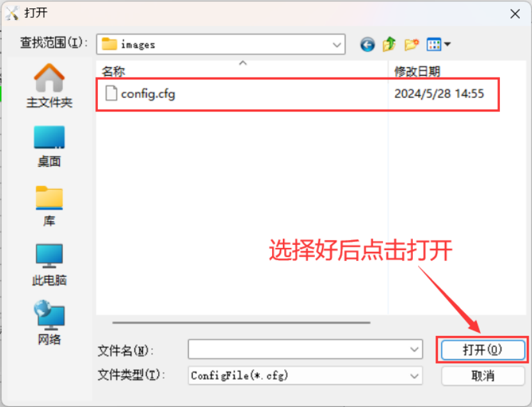Expand the file name dropdown arrow
Viewport: 532px width, 407px height.
[414, 349]
